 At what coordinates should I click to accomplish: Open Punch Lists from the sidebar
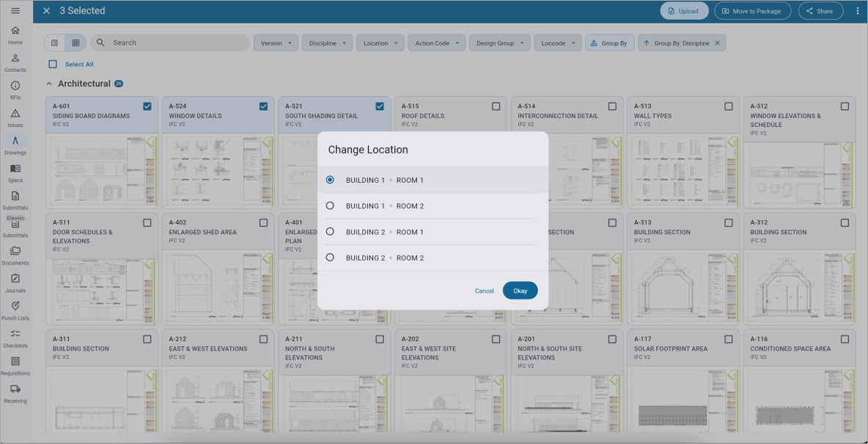[x=15, y=310]
